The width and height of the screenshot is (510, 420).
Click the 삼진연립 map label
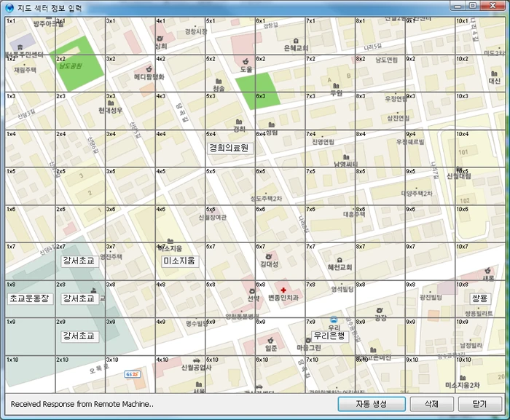coord(398,119)
